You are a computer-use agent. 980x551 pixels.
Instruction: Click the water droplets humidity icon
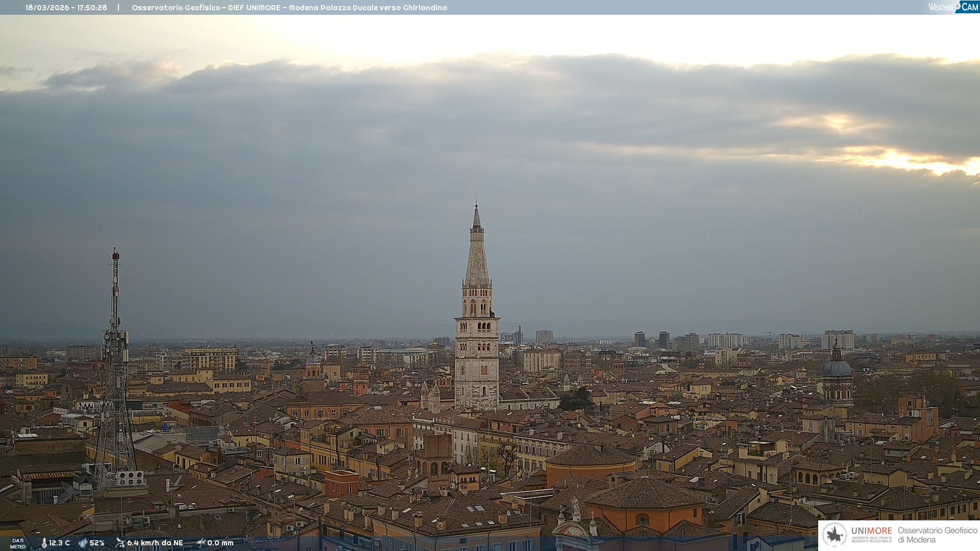point(83,543)
